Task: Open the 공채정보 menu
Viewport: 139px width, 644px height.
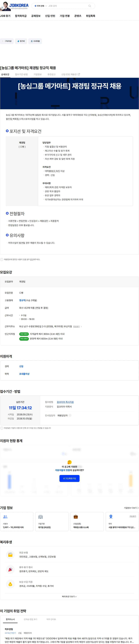Action: (36, 16)
